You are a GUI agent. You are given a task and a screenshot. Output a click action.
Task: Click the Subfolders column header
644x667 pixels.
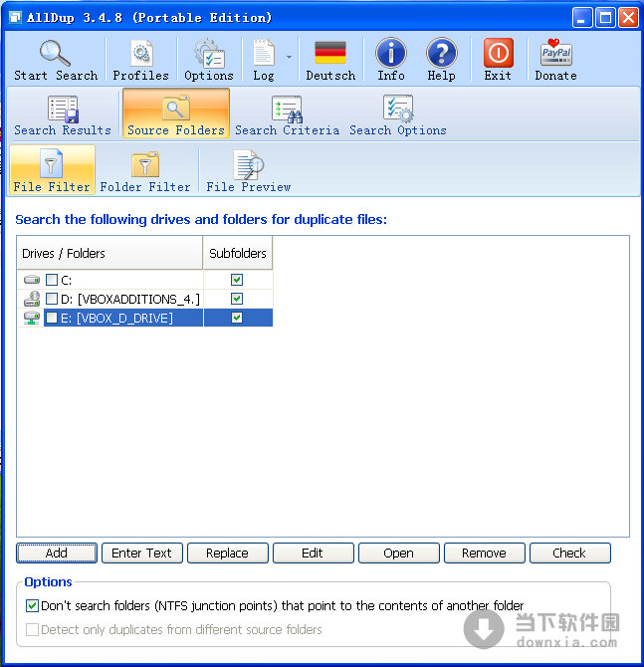(238, 253)
